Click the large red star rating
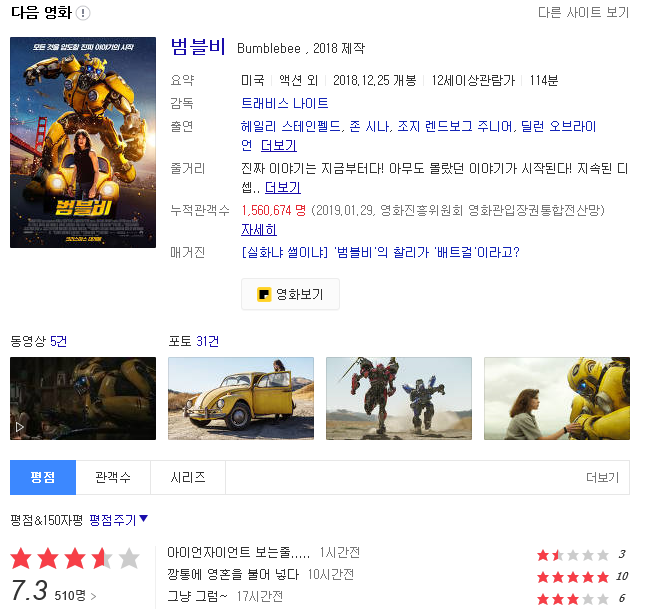This screenshot has height=614, width=646. tap(75, 558)
